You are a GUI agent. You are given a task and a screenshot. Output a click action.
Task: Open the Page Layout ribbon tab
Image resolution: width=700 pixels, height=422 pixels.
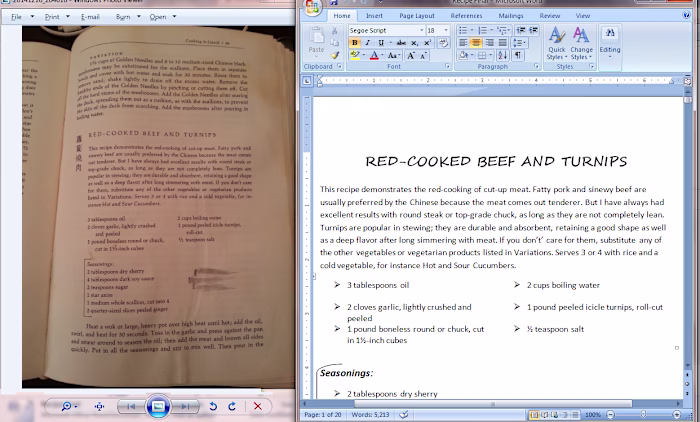click(417, 16)
